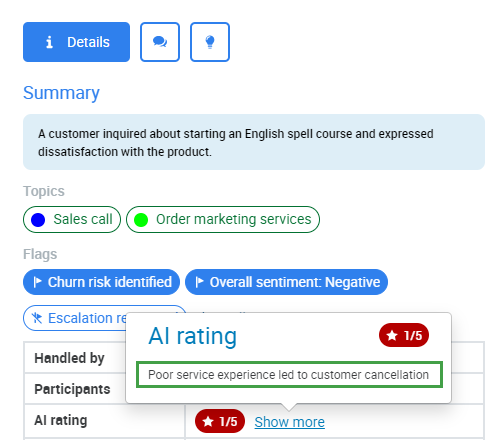Click the Poor service experience explanation text
Screen dimensions: 500x440
tap(289, 375)
